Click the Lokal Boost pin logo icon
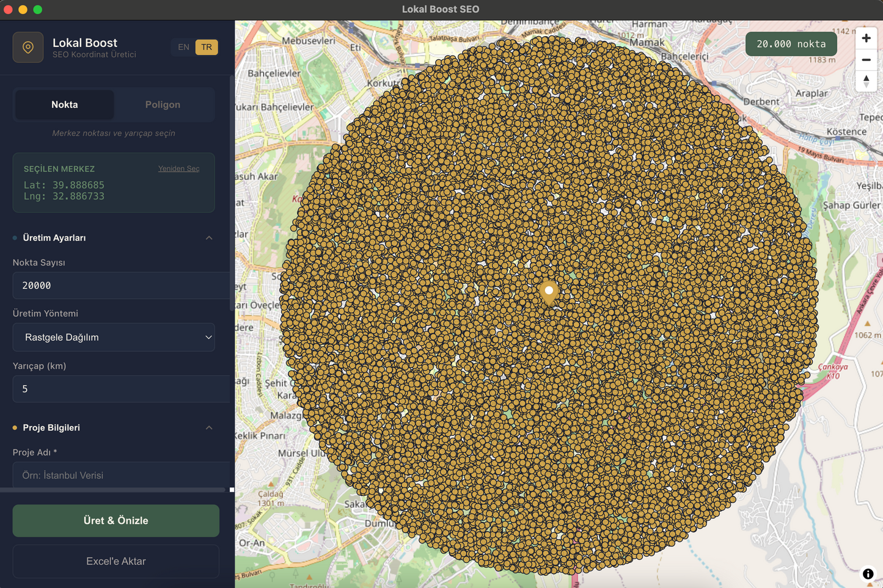 point(28,47)
